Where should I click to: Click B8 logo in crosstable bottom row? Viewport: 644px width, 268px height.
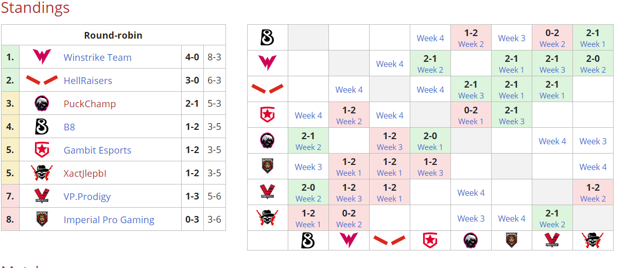[308, 240]
